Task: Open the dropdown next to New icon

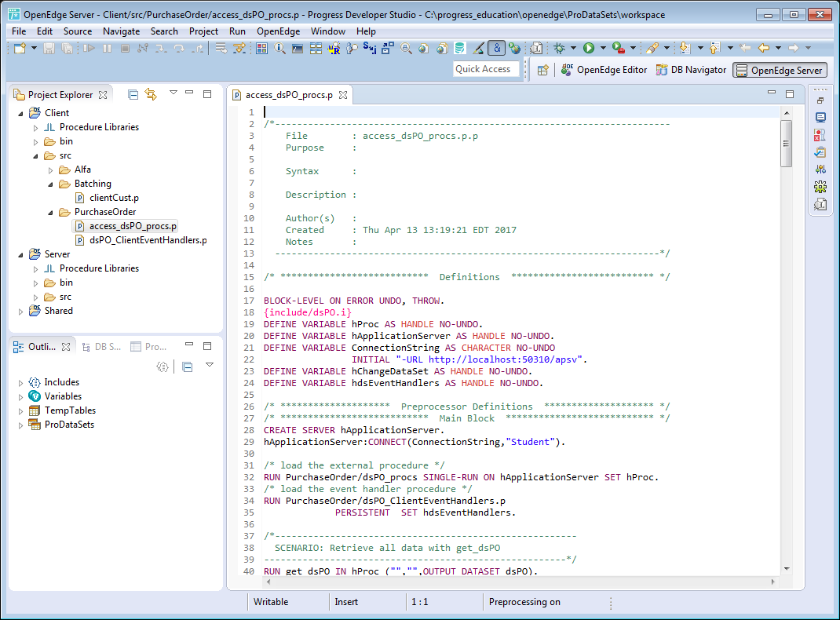Action: tap(35, 48)
